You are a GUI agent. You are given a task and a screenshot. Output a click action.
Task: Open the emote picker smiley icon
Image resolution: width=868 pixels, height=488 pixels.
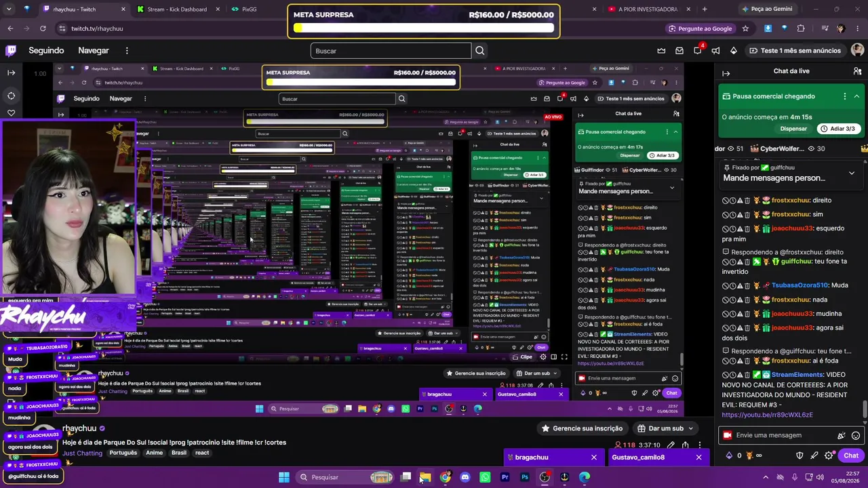(x=856, y=436)
